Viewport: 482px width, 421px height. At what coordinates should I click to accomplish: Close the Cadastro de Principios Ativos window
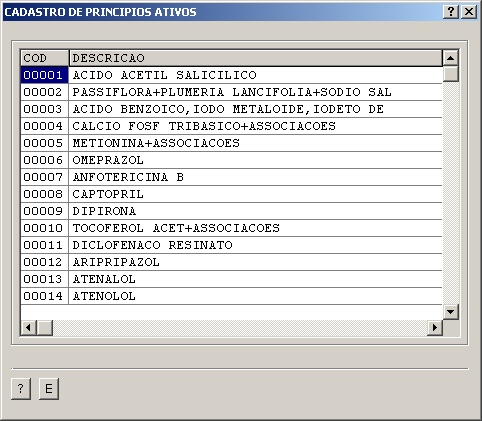tap(469, 12)
